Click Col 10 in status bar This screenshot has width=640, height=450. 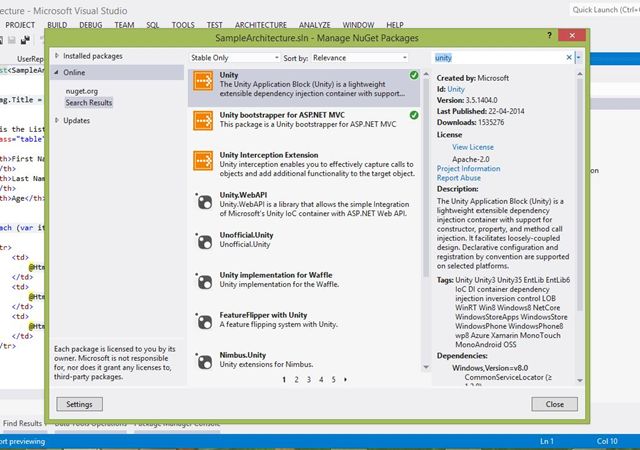pyautogui.click(x=607, y=441)
